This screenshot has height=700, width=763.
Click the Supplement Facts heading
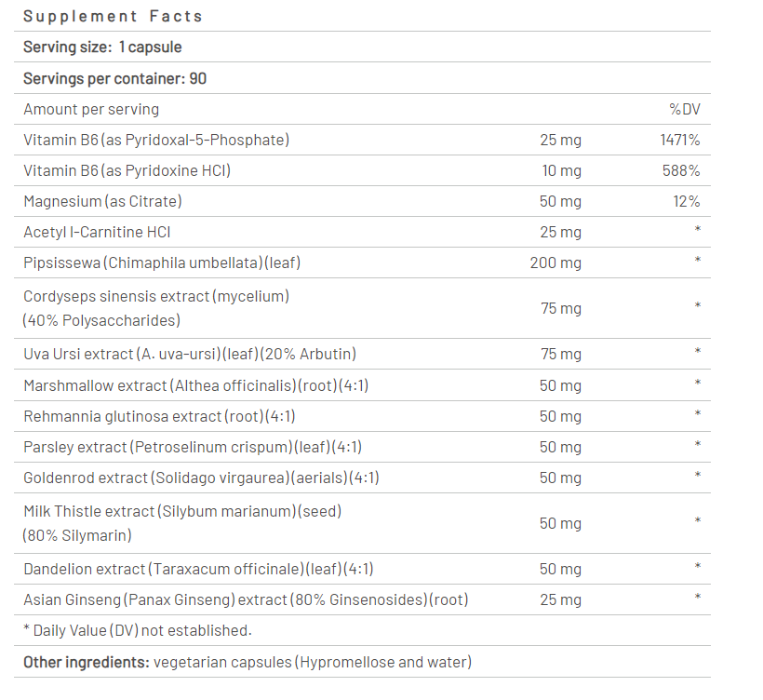pos(113,16)
